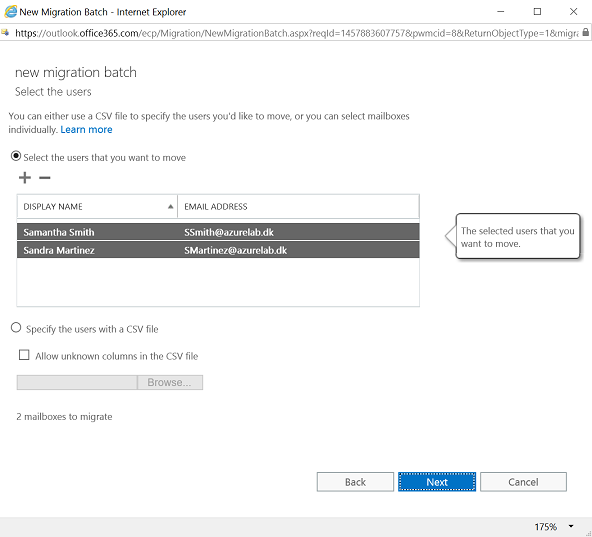Image resolution: width=592 pixels, height=537 pixels.
Task: Minimize the New Migration Batch window
Action: 501,12
